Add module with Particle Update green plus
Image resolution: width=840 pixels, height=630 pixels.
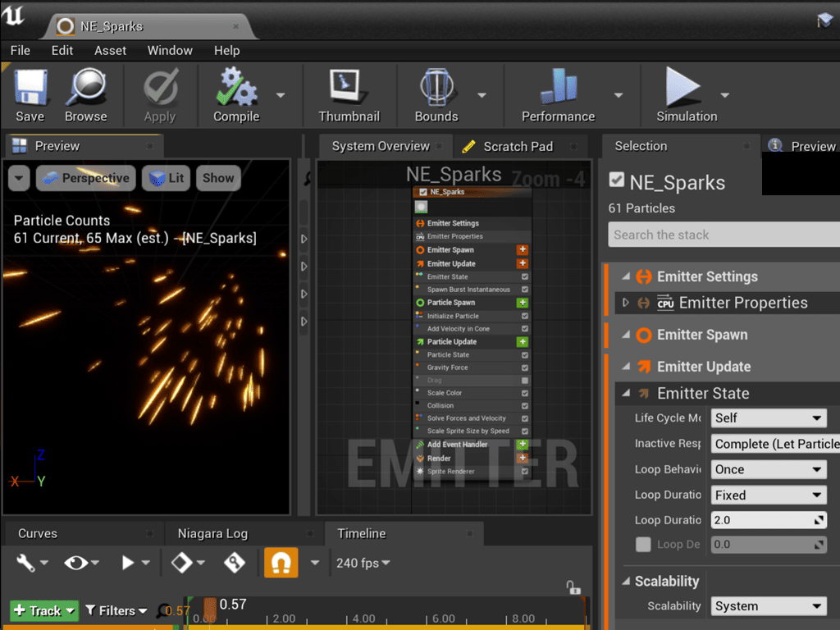[523, 342]
